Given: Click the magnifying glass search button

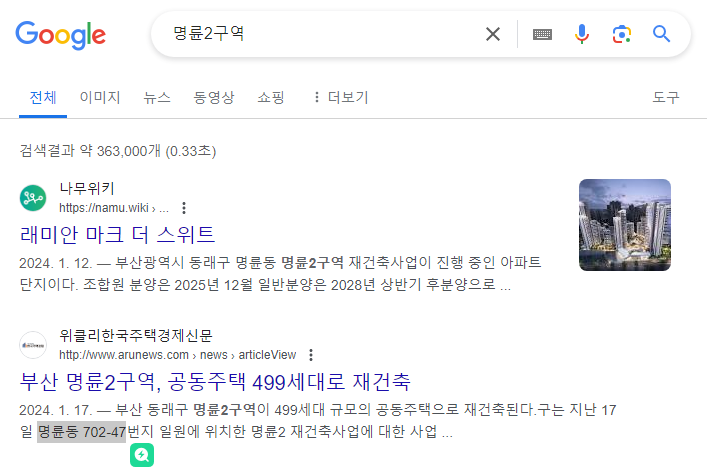Looking at the screenshot, I should [661, 34].
